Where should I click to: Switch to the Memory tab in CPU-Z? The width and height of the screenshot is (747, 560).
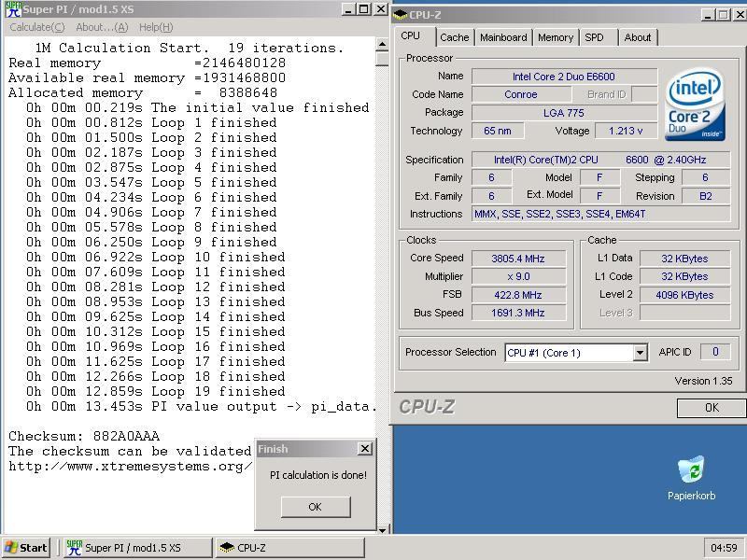tap(555, 37)
